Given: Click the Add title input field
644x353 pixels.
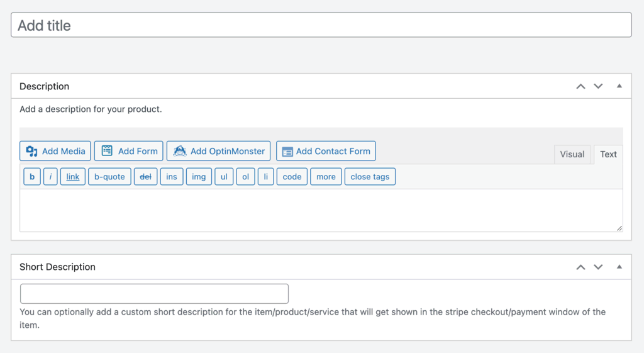Looking at the screenshot, I should (321, 25).
